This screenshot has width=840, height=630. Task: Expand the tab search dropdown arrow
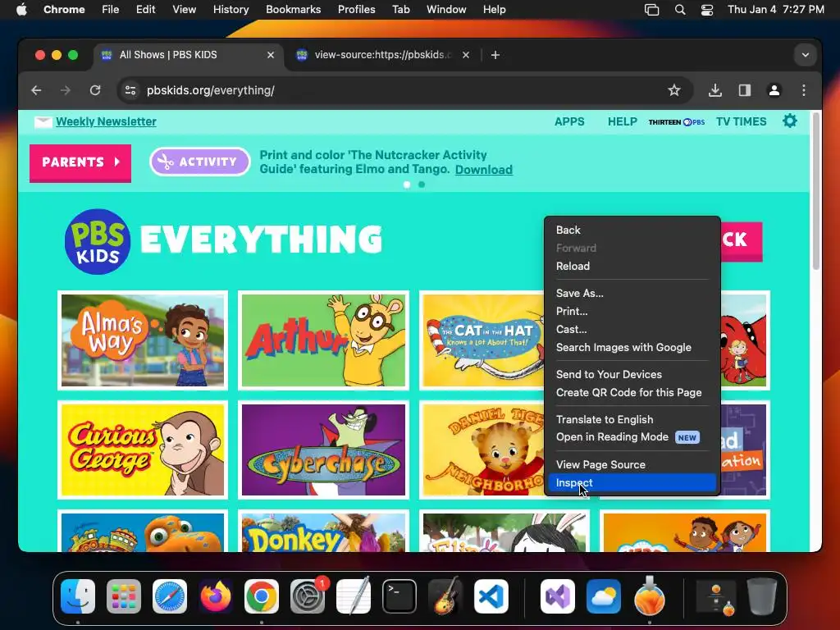tap(806, 55)
